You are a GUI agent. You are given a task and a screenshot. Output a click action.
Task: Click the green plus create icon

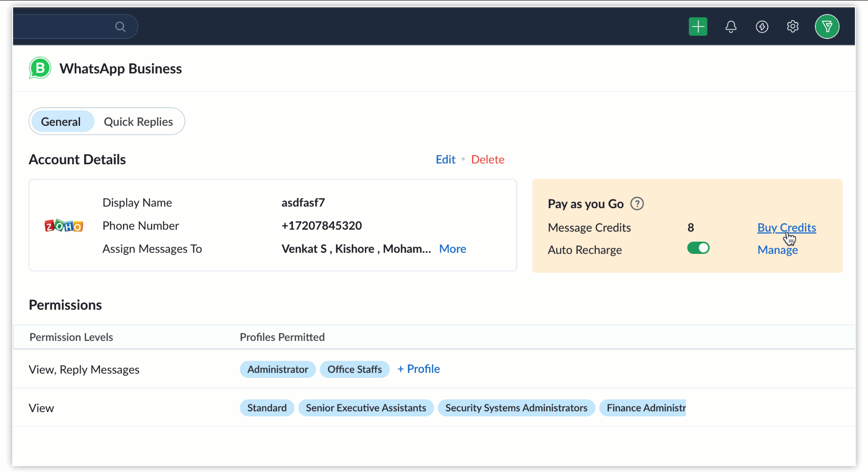(x=698, y=27)
